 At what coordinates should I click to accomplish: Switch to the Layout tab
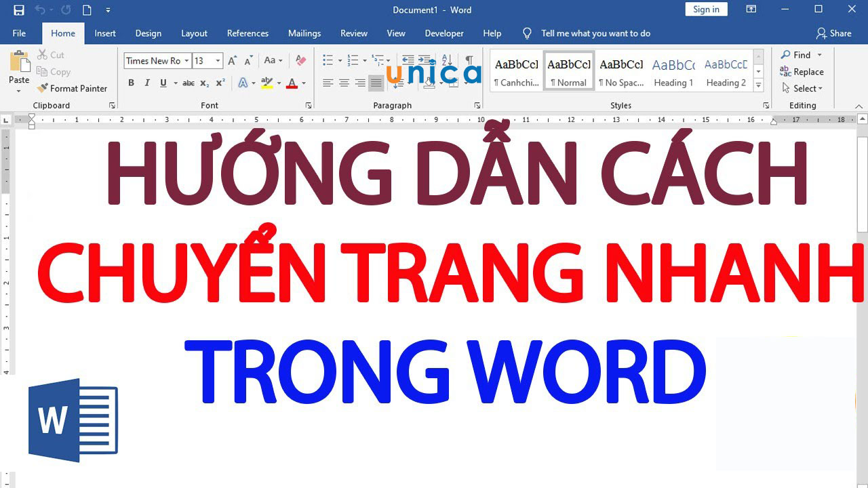[x=194, y=33]
